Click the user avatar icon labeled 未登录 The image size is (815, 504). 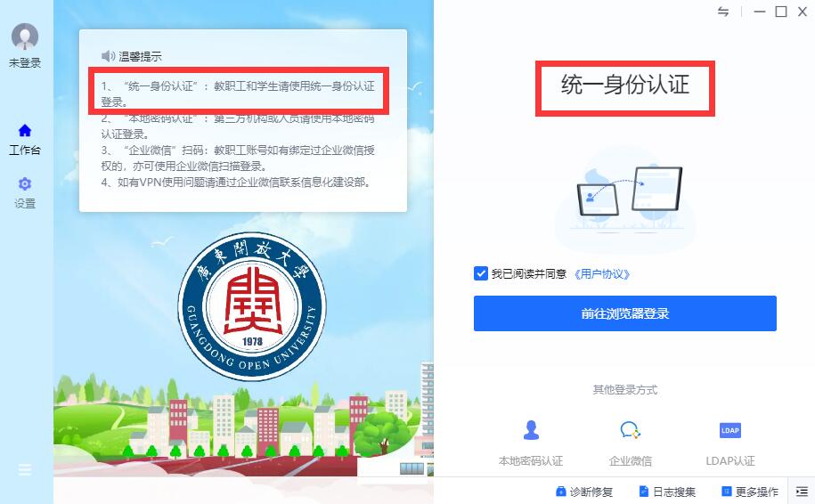click(24, 37)
